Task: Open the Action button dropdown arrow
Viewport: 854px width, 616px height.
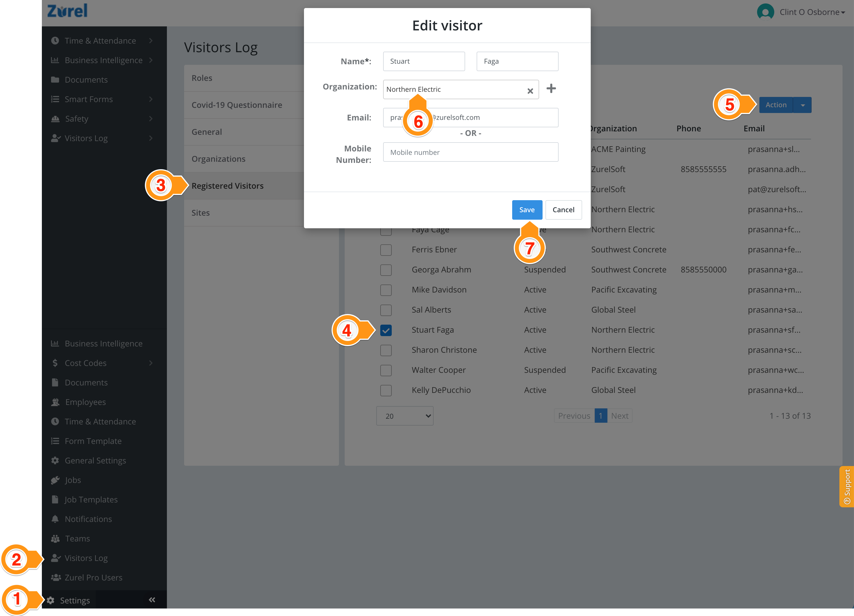Action: point(802,105)
